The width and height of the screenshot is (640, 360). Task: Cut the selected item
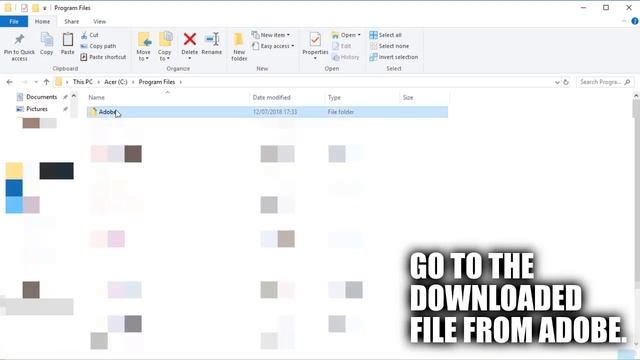click(90, 35)
